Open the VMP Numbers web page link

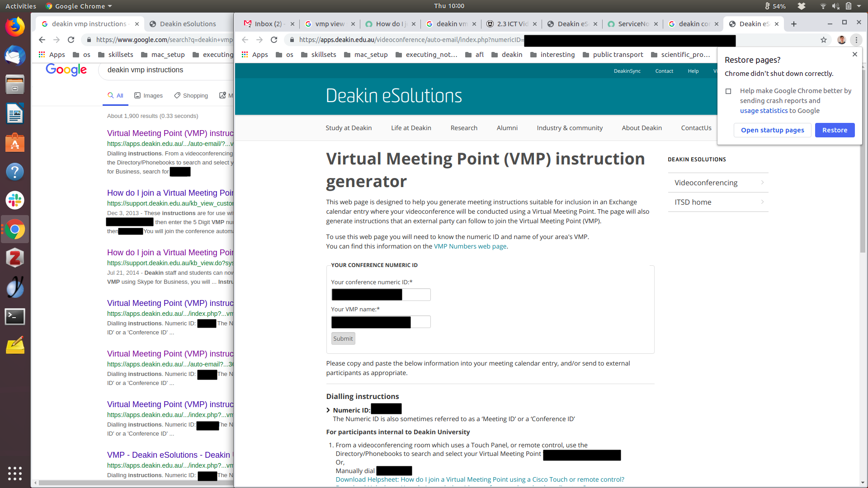coord(470,246)
